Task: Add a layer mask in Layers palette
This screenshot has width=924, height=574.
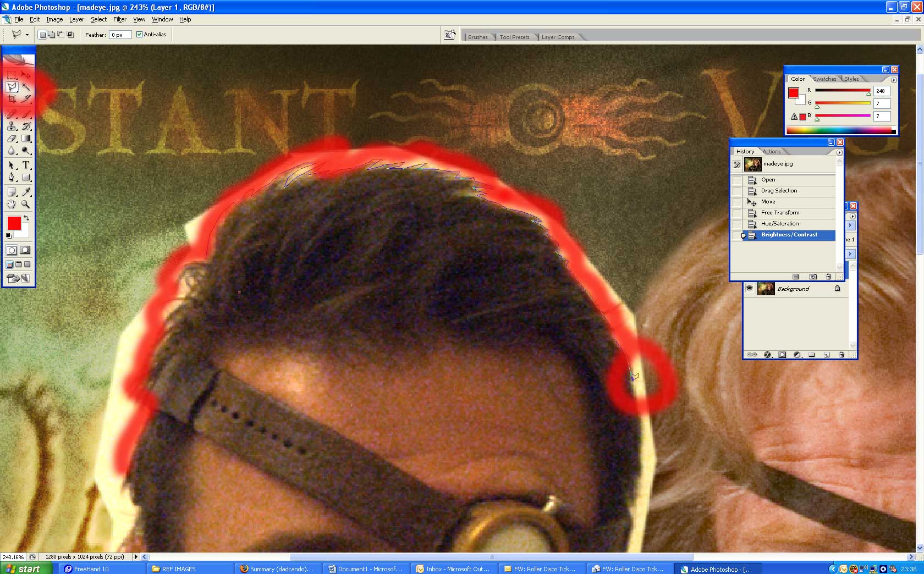Action: coord(782,355)
